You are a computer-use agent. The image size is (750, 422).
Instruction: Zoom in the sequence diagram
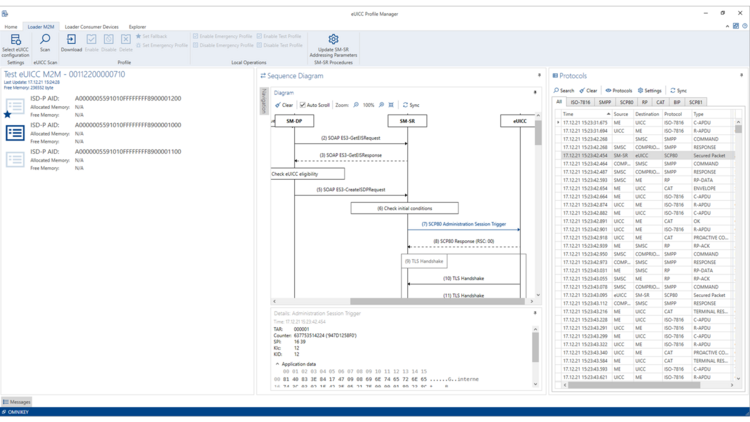pos(381,105)
